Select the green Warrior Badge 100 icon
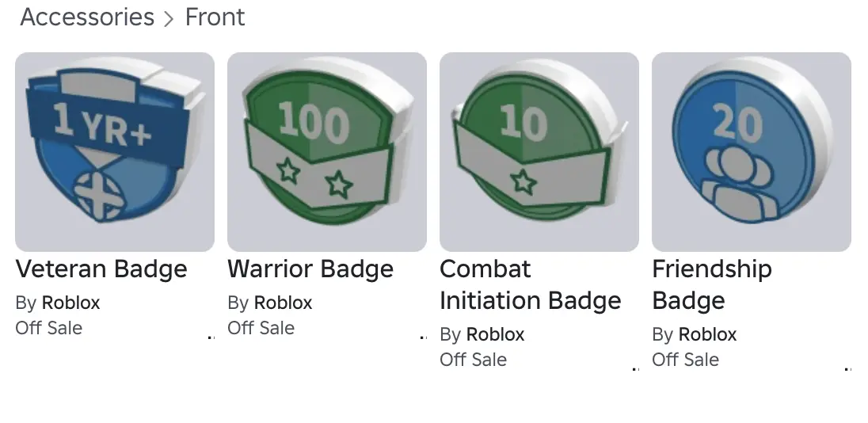Image resolution: width=868 pixels, height=423 pixels. (326, 151)
